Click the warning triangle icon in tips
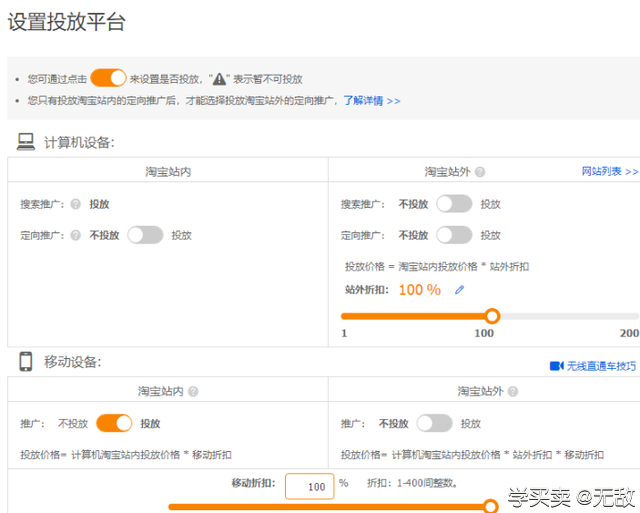The width and height of the screenshot is (640, 513). 219,79
